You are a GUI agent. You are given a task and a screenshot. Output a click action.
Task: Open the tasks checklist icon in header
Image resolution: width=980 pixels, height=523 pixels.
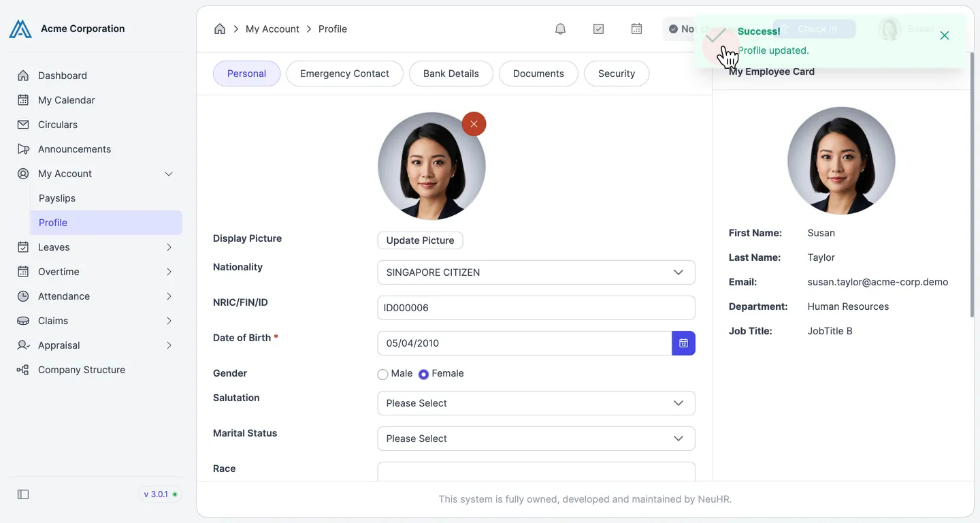598,29
